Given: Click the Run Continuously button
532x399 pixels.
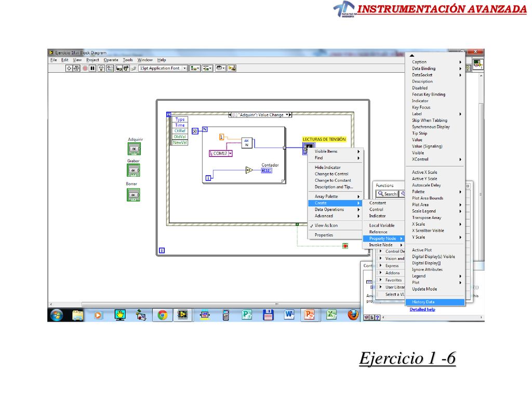Looking at the screenshot, I should pyautogui.click(x=77, y=68).
